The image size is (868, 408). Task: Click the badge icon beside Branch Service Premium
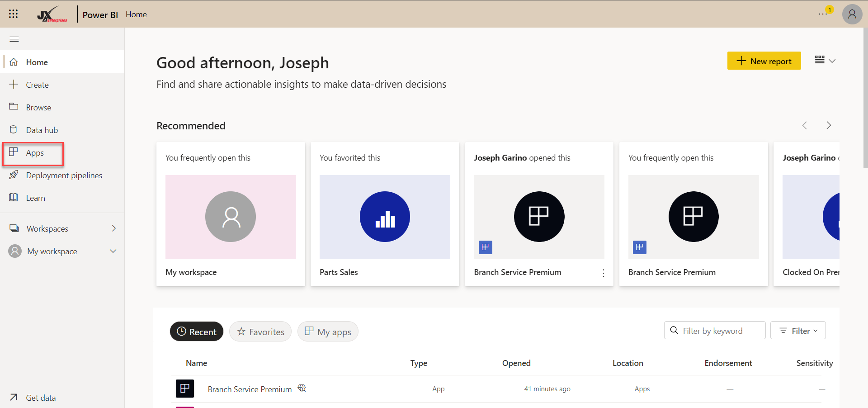click(x=302, y=389)
